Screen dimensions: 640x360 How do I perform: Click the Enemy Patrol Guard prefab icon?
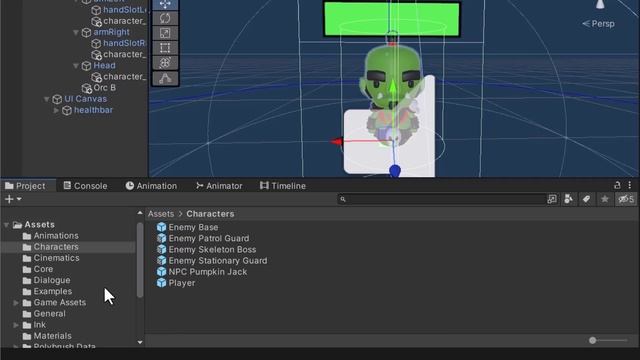click(161, 238)
